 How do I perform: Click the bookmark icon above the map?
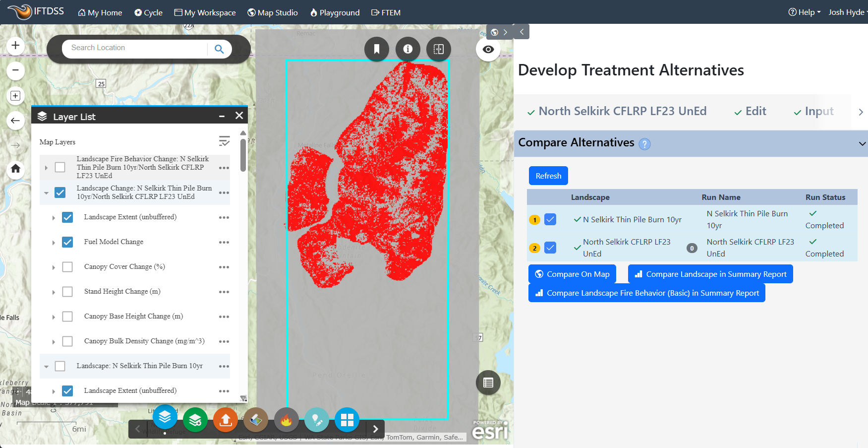pyautogui.click(x=377, y=49)
